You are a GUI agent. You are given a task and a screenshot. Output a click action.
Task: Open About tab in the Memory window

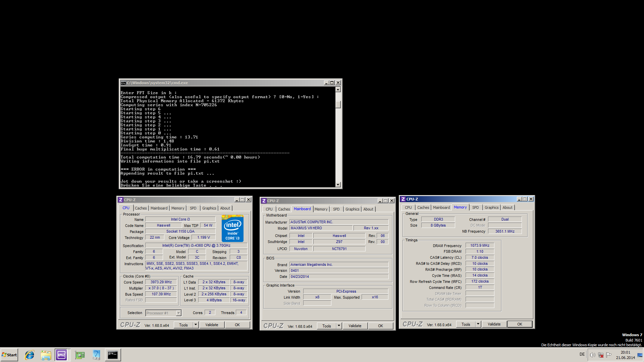(x=507, y=207)
